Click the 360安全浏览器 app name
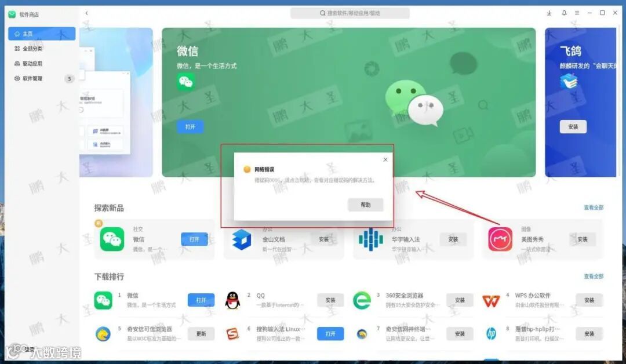 405,296
